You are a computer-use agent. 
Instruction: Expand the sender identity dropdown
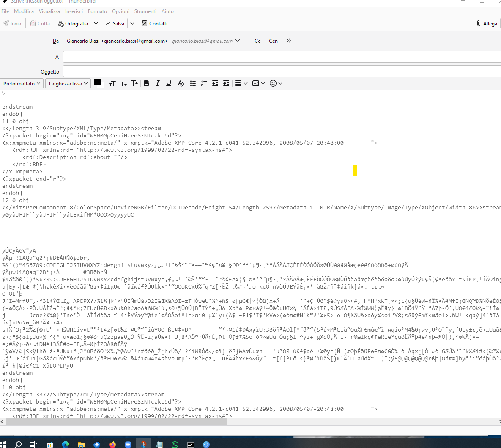pyautogui.click(x=238, y=41)
